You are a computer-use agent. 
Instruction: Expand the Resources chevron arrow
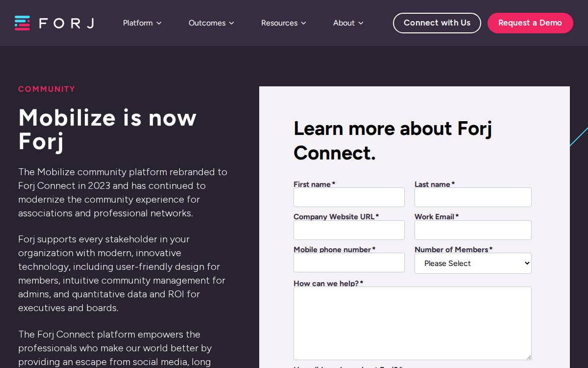[x=303, y=23]
